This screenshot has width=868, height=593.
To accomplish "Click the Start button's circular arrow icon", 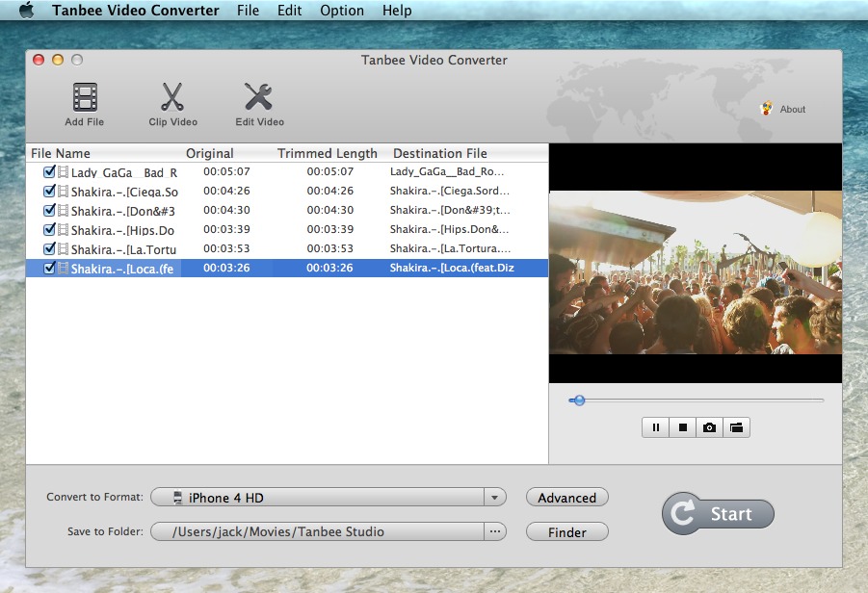I will point(683,513).
